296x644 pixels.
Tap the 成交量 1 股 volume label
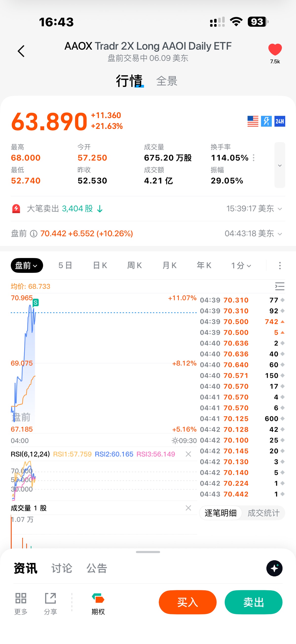(29, 508)
